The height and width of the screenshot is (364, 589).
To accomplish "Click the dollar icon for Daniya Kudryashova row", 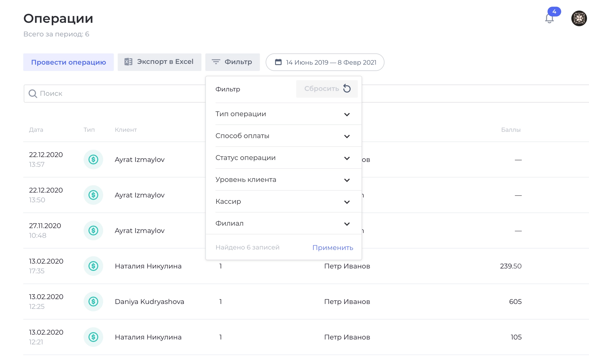I will [x=93, y=301].
